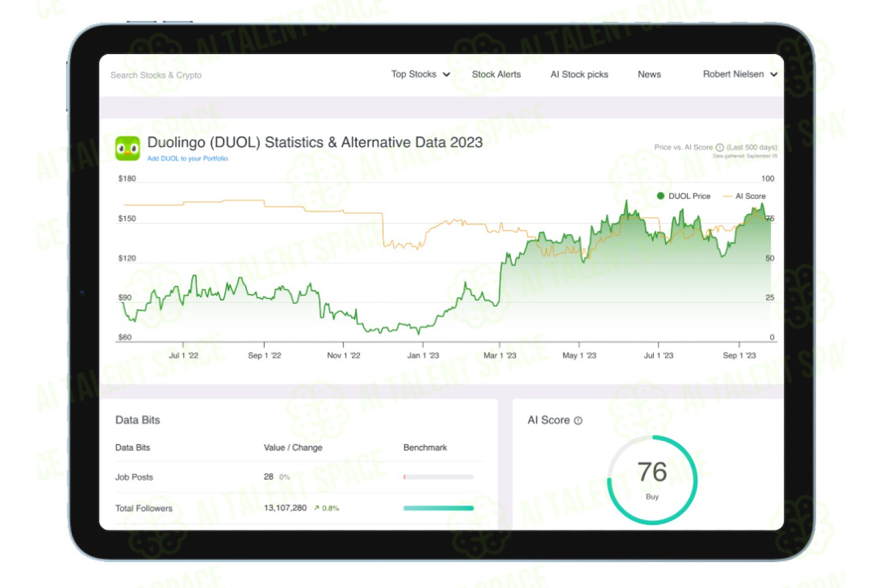Screen dimensions: 882x588
Task: Open AI Stock picks page
Action: click(x=579, y=74)
